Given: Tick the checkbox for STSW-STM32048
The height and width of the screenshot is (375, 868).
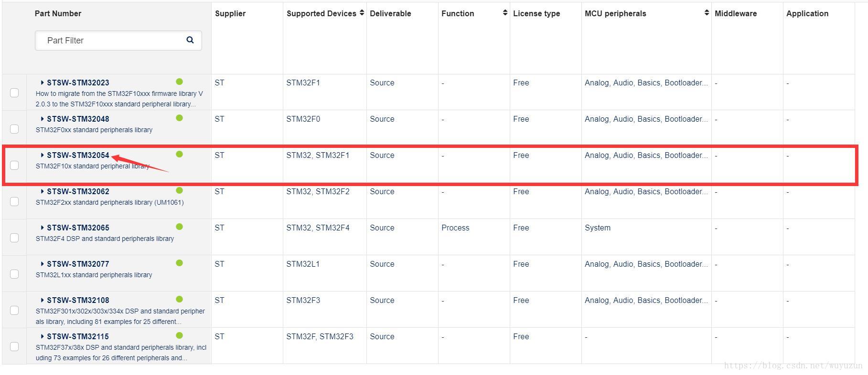Looking at the screenshot, I should click(14, 129).
